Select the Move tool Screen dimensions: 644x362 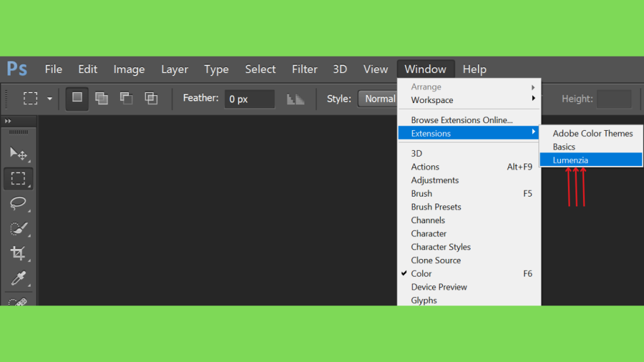[x=18, y=153]
